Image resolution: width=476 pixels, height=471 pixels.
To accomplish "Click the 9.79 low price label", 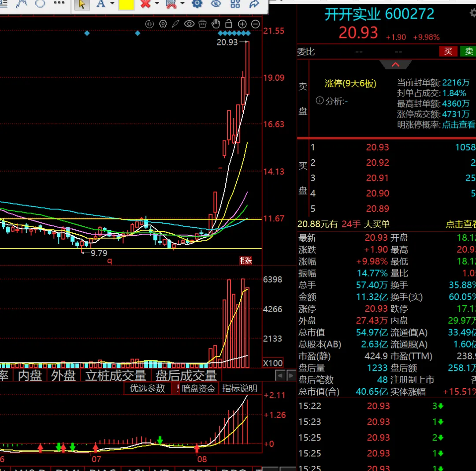I will click(x=99, y=253).
